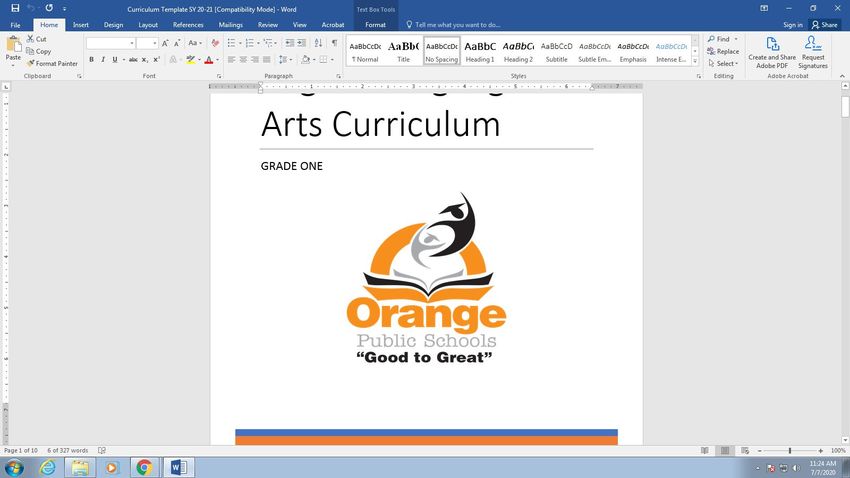Click the Tell me what you want search box
This screenshot has width=850, height=478.
pyautogui.click(x=454, y=25)
